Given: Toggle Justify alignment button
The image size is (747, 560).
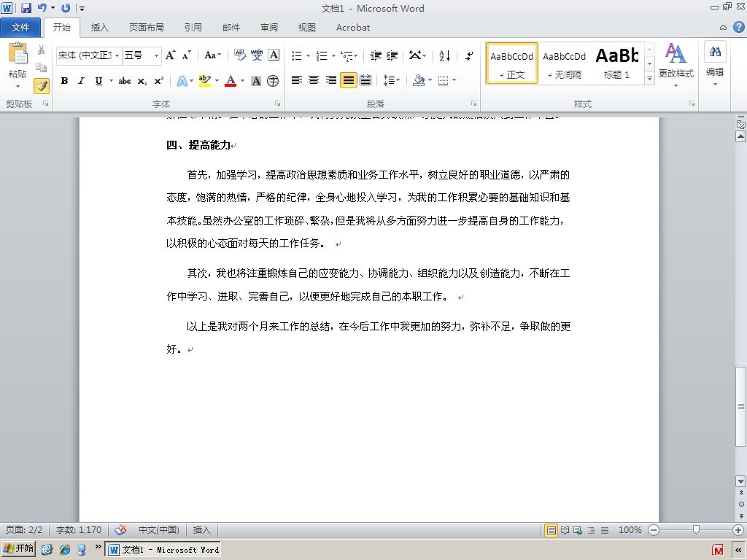Looking at the screenshot, I should pos(348,80).
